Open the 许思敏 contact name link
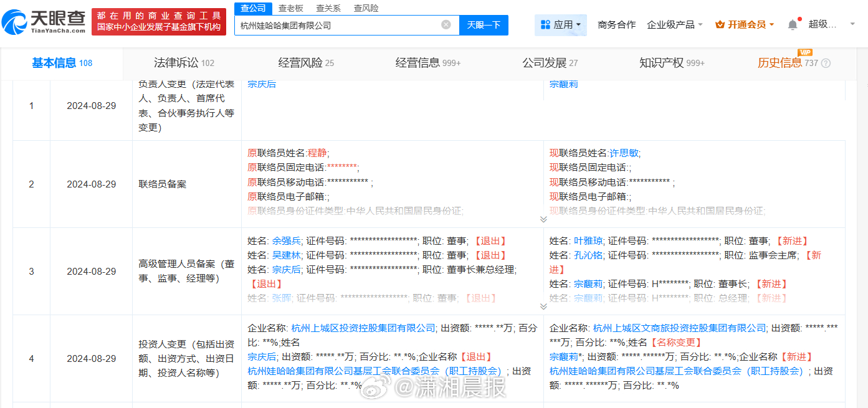The width and height of the screenshot is (868, 408). (x=623, y=153)
